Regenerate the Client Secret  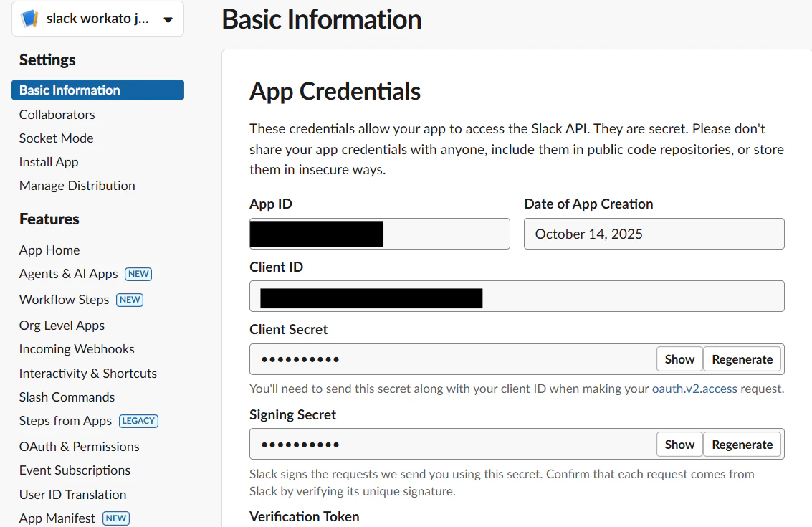(742, 359)
